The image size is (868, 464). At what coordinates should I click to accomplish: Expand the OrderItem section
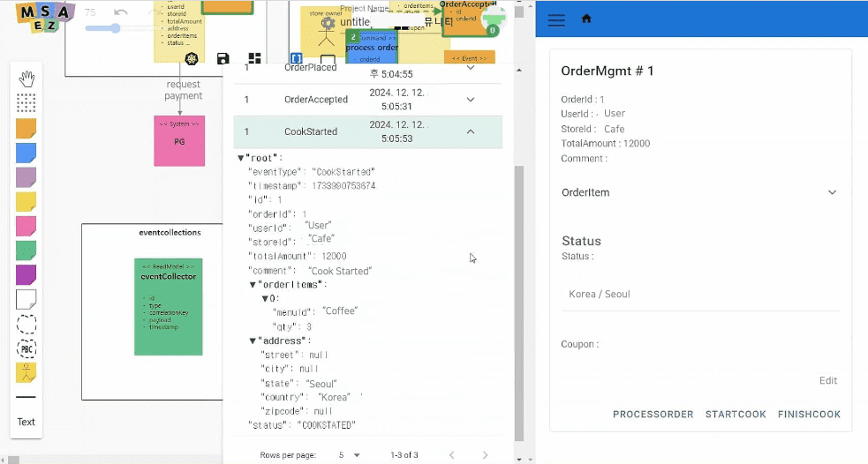coord(831,192)
